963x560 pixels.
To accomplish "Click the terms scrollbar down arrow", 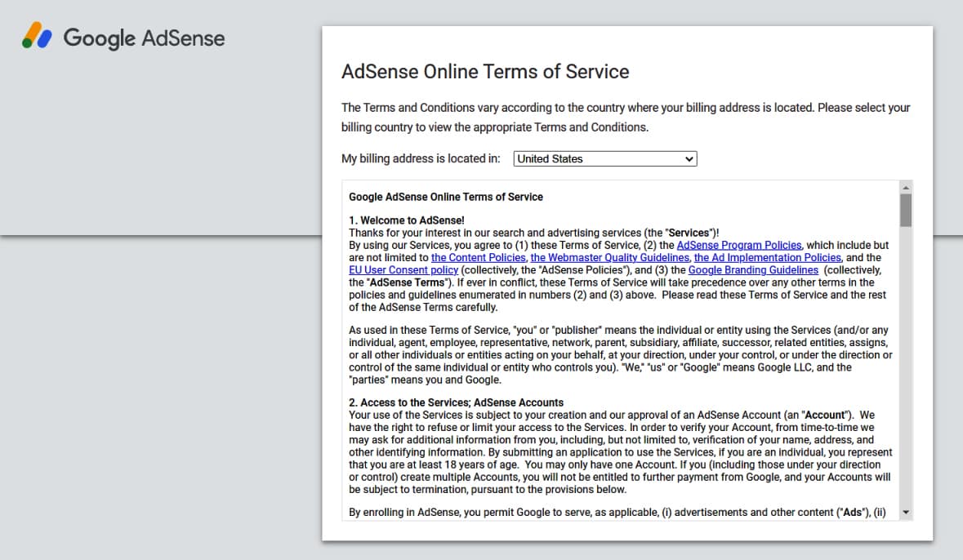I will [906, 513].
